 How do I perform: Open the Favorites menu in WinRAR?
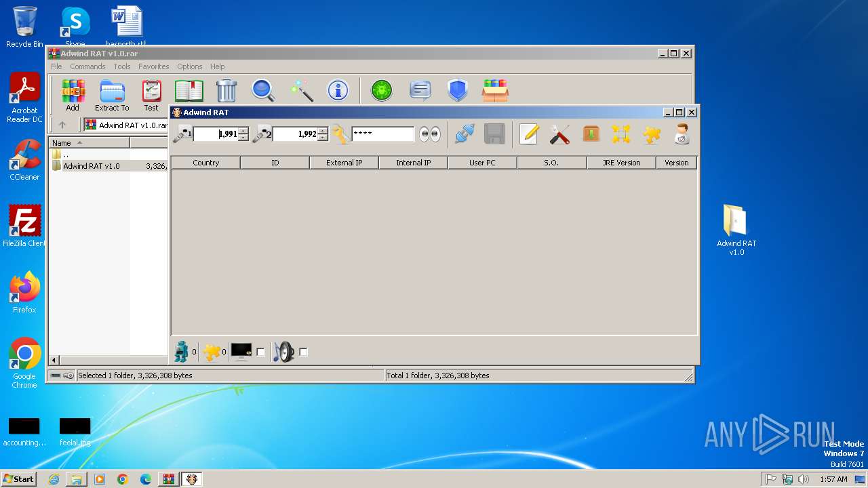(154, 66)
